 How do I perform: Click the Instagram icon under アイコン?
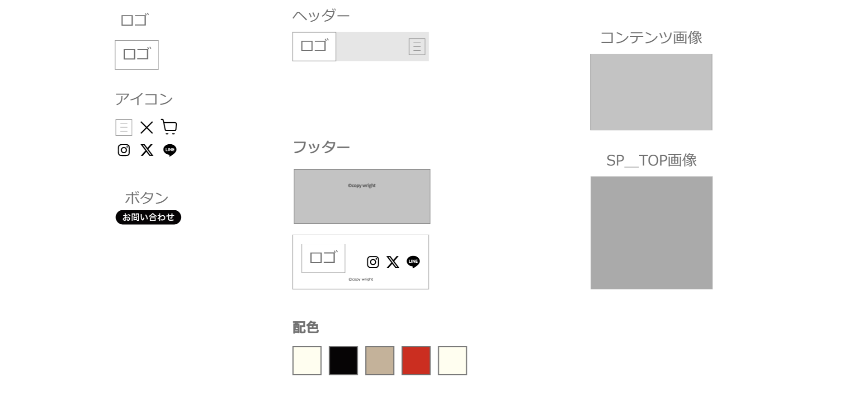pyautogui.click(x=123, y=150)
